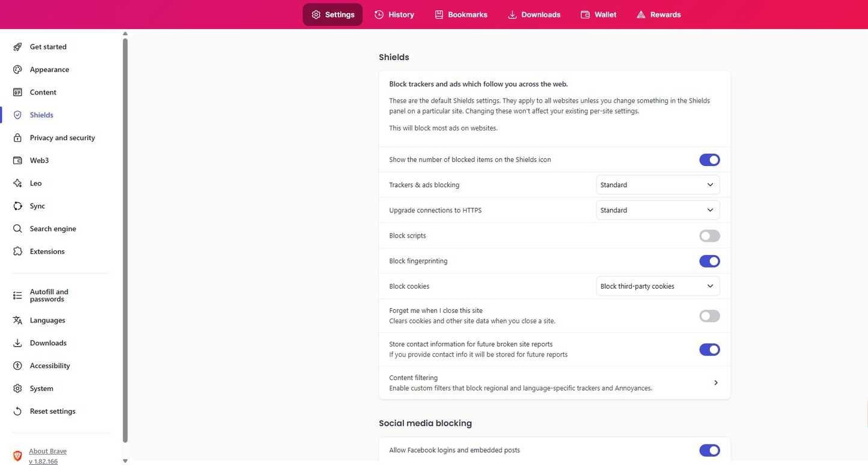Viewport: 868px width, 465px height.
Task: Open the Web3 settings icon
Action: point(17,160)
